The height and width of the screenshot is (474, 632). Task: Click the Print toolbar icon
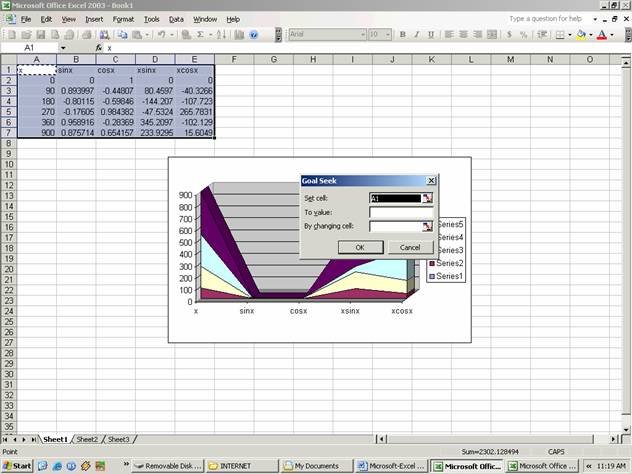(x=86, y=35)
